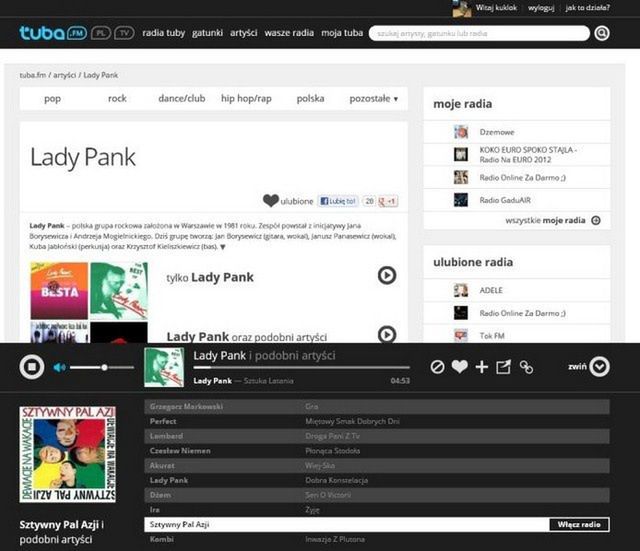Open the moja tuba menu
Image resolution: width=640 pixels, height=551 pixels.
[x=342, y=33]
